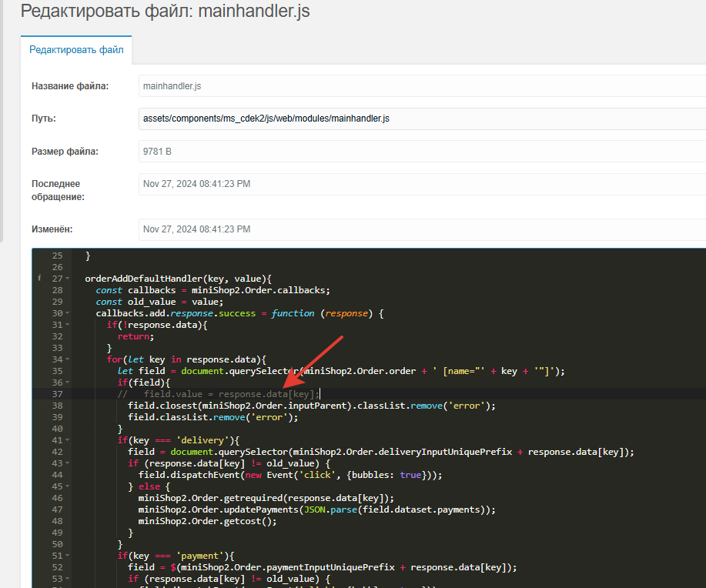The height and width of the screenshot is (588, 706).
Task: Click "field.classList.remove('error');" on line 39
Action: (213, 417)
